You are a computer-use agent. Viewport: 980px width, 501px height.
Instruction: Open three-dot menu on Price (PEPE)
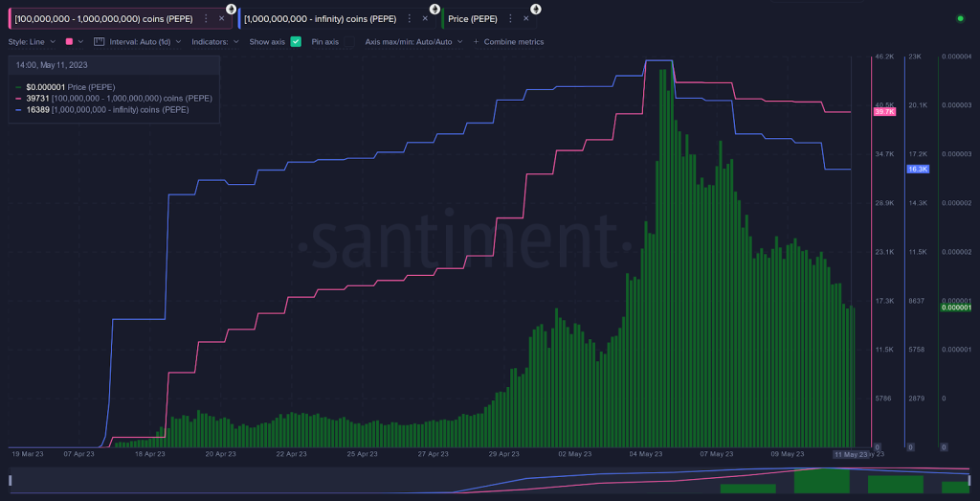pos(509,18)
